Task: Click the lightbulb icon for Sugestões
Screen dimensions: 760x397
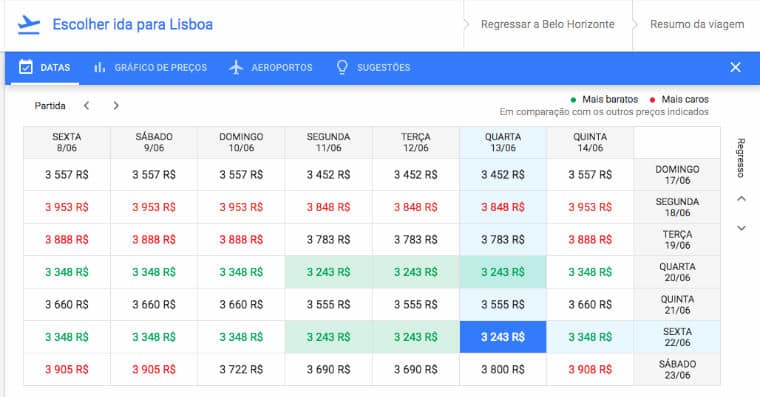Action: pyautogui.click(x=342, y=67)
